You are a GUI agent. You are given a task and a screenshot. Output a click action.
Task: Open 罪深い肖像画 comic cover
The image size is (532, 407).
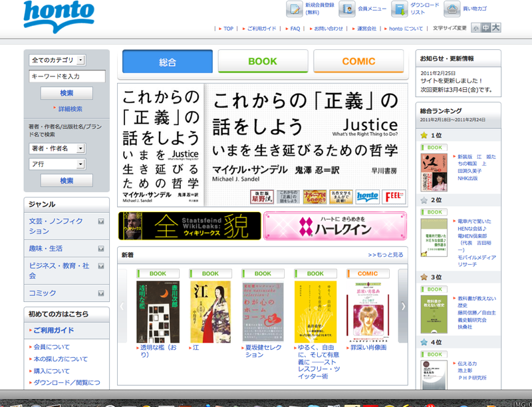tap(368, 312)
